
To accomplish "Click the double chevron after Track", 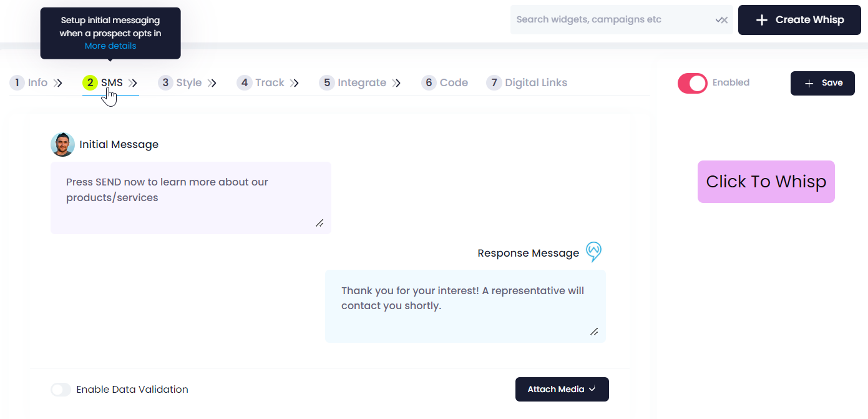I will coord(295,83).
